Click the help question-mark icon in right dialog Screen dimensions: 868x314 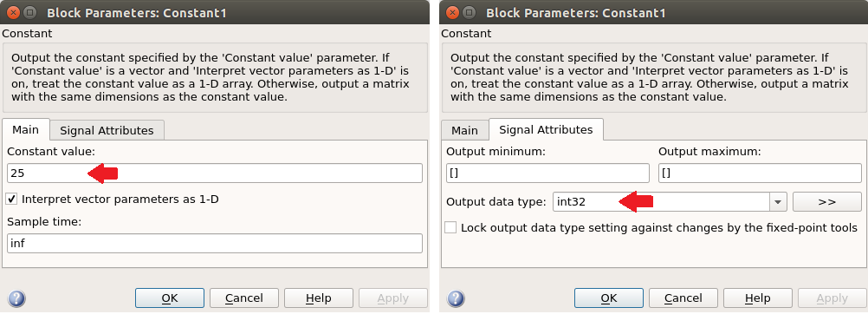click(456, 298)
